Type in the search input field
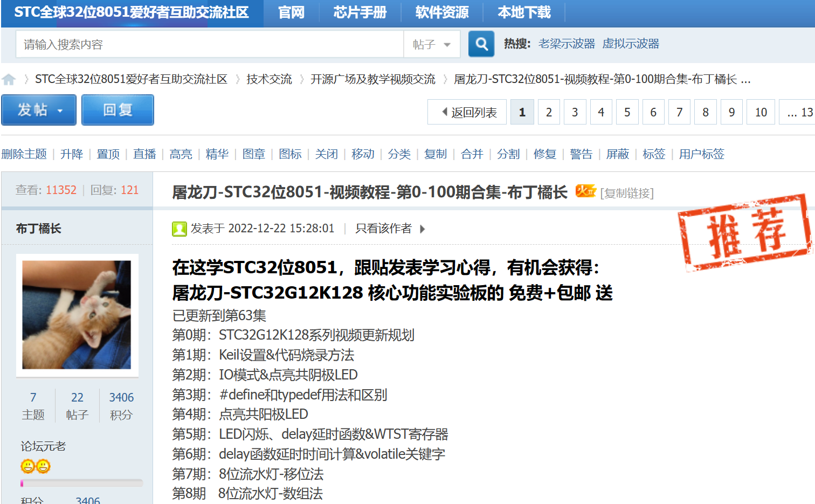This screenshot has height=504, width=815. [210, 44]
